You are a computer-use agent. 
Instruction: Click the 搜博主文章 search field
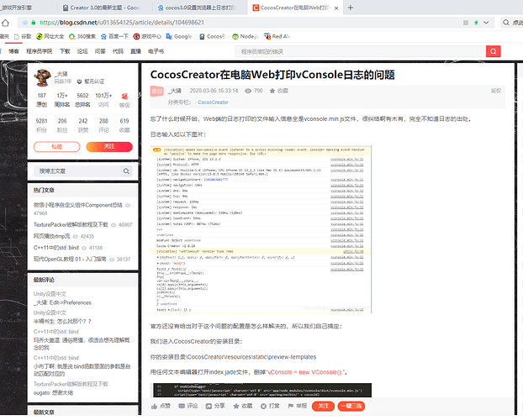click(x=77, y=171)
